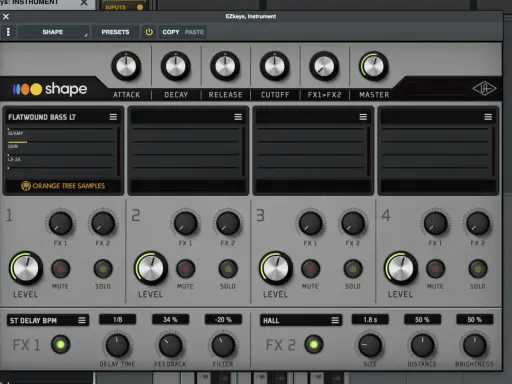512x384 pixels.
Task: Click layer 4 FX 2 send knob
Action: click(x=478, y=223)
